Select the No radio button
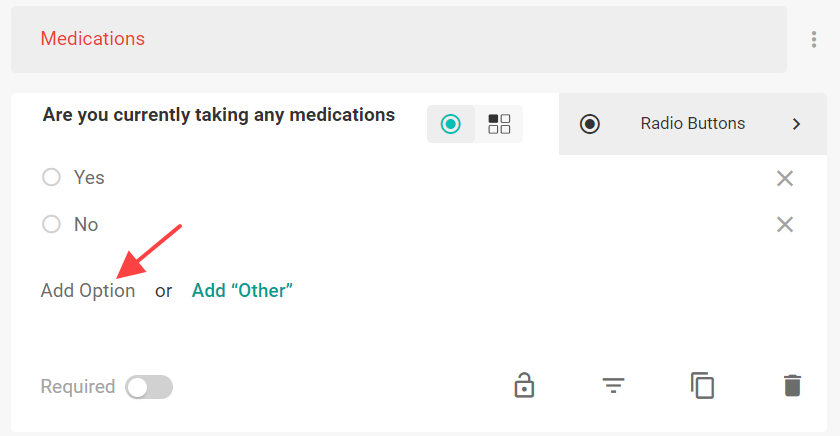840x436 pixels. coord(51,224)
